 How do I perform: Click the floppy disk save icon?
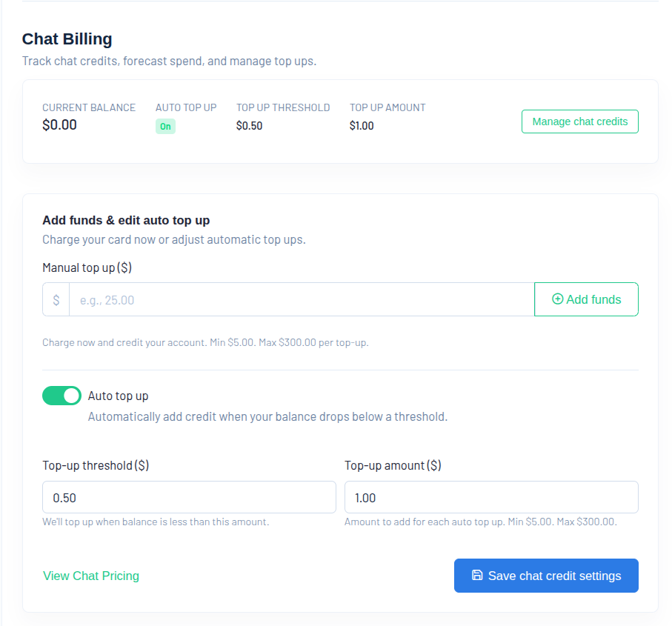tap(477, 576)
